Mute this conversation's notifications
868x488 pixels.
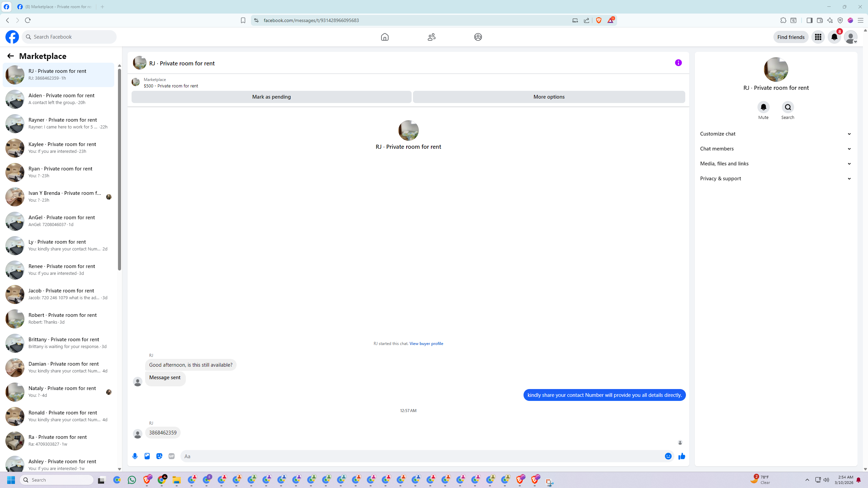pos(763,107)
